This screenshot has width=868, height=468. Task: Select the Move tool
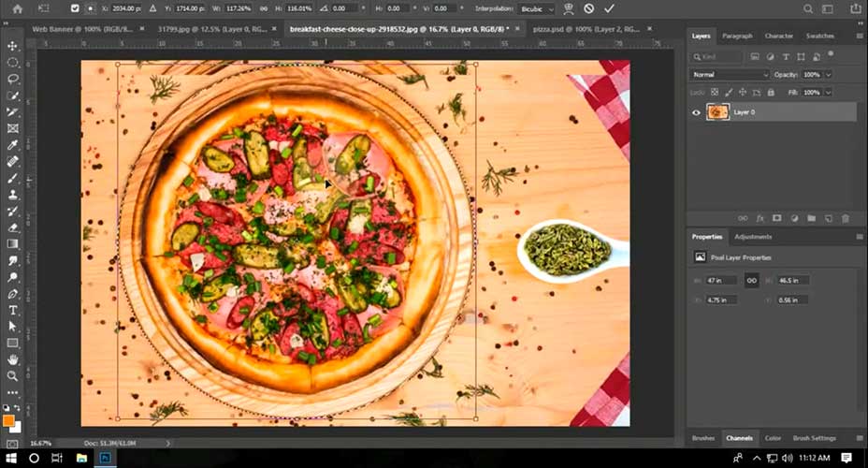[x=13, y=46]
